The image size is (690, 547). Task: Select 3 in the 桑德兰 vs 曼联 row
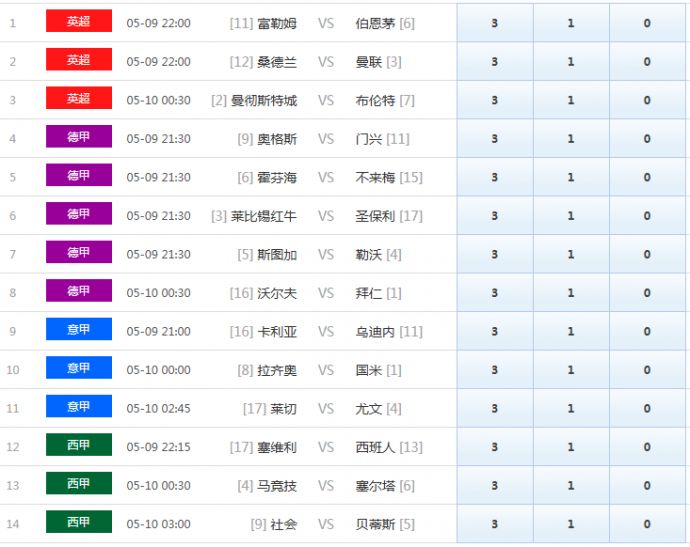coord(495,62)
